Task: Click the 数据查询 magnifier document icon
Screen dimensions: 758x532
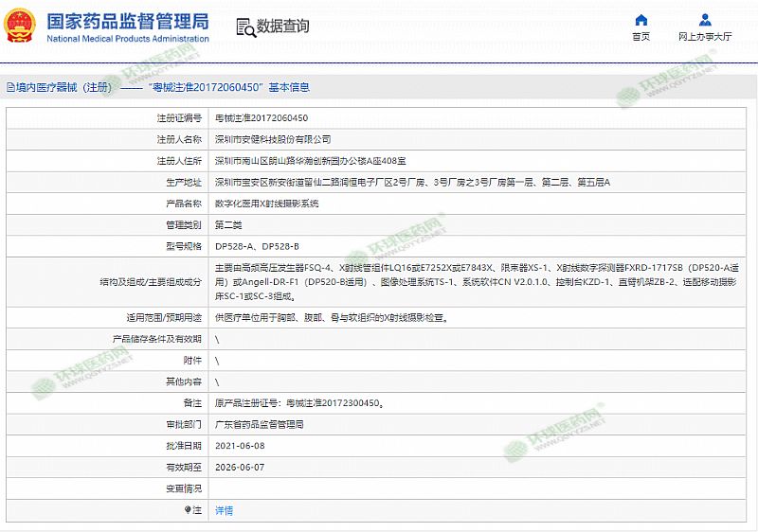Action: point(244,27)
